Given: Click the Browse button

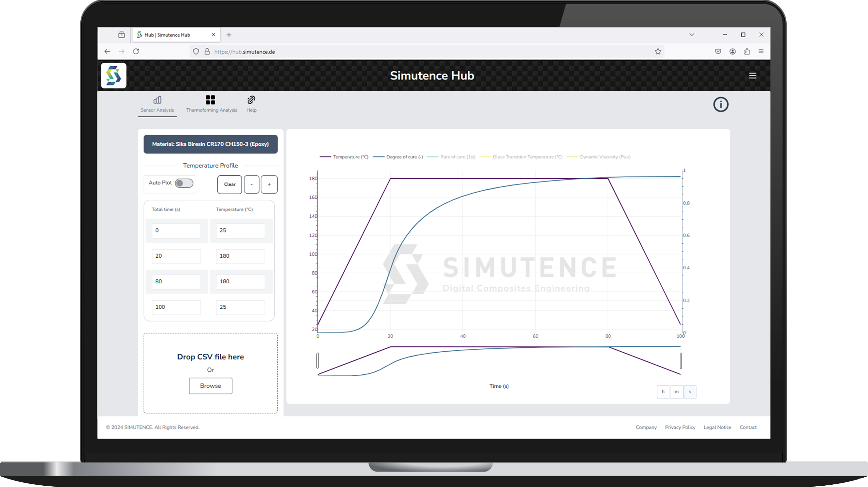Looking at the screenshot, I should (x=210, y=386).
